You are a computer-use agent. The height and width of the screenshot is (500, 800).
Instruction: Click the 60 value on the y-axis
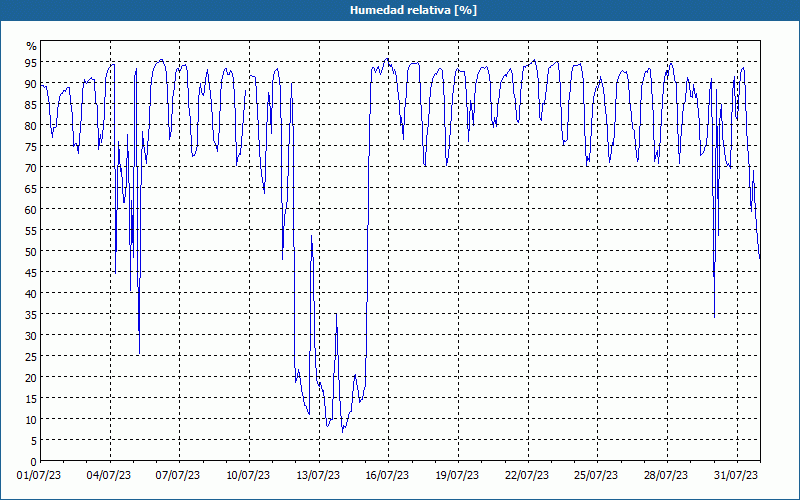click(31, 210)
